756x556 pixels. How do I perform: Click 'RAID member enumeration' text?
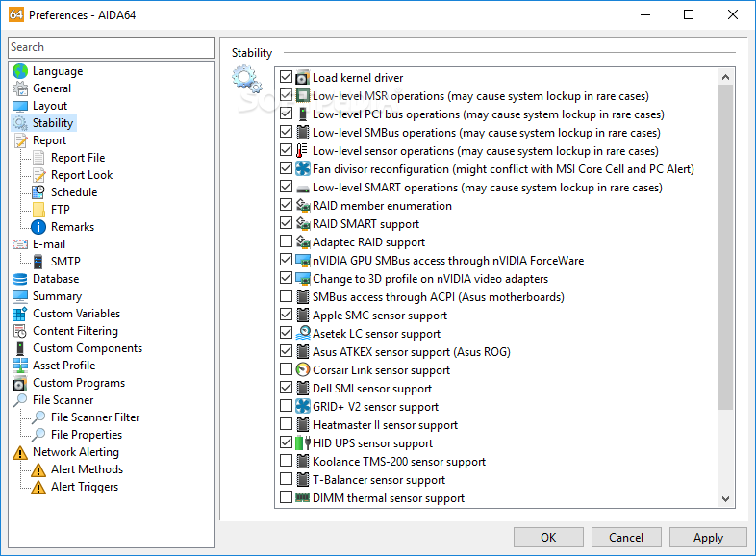pyautogui.click(x=382, y=206)
